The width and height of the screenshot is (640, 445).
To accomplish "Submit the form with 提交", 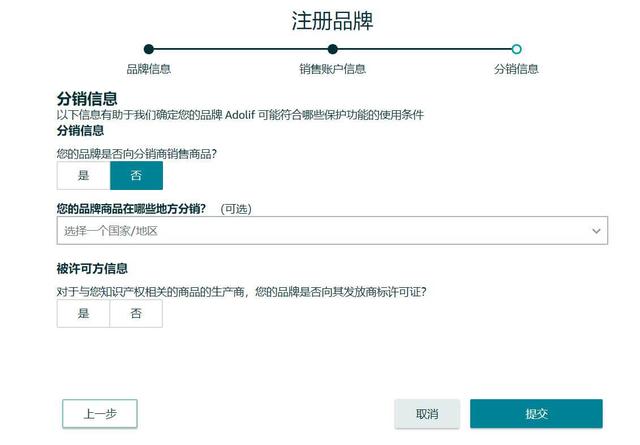I will coord(536,414).
